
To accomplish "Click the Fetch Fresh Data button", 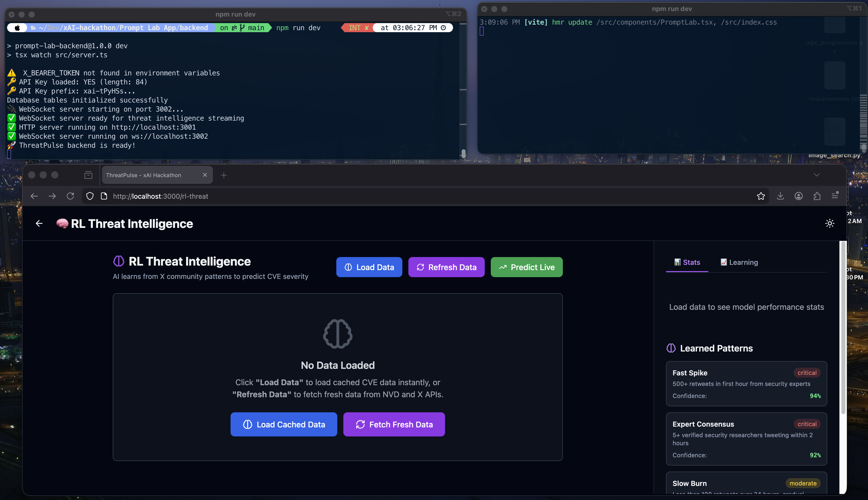I will click(394, 424).
